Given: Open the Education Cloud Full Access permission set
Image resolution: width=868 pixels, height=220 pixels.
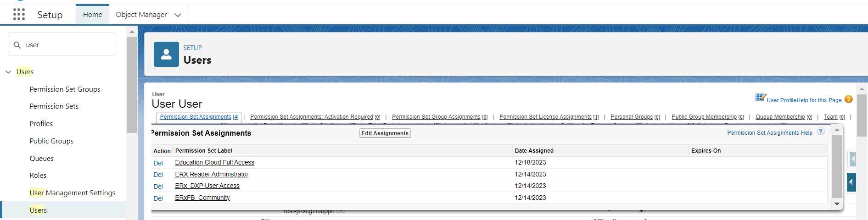Looking at the screenshot, I should pyautogui.click(x=214, y=163).
